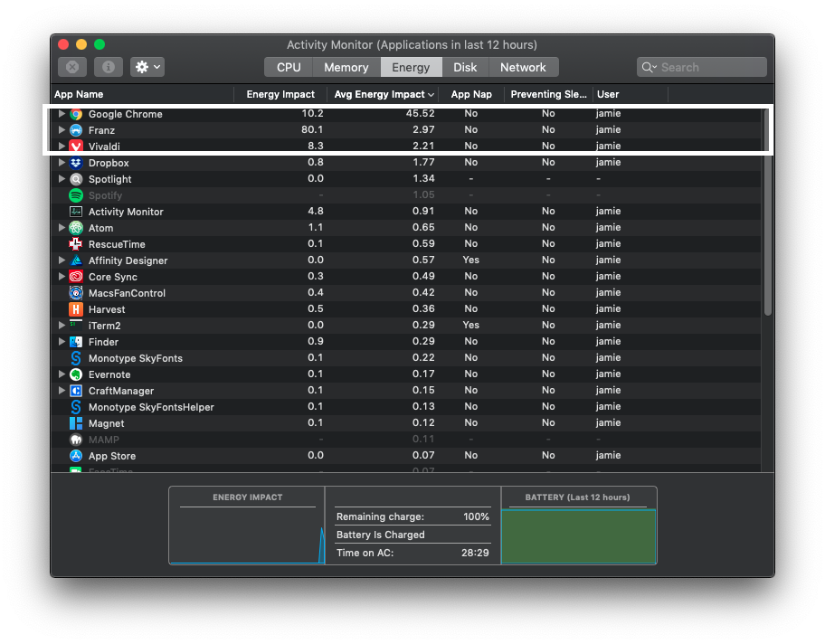Expand the Dropbox process tree

pyautogui.click(x=62, y=163)
